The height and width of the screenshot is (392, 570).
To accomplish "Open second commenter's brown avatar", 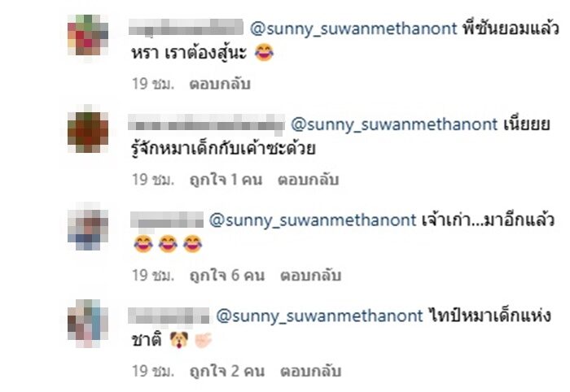I will coord(88,132).
